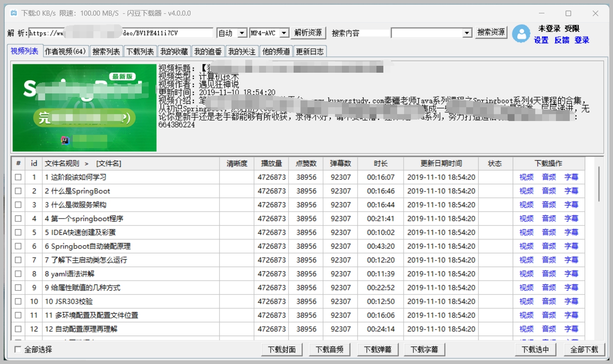Switch to the 下载列表 tab
Screen dimensions: 613x364
[x=140, y=52]
